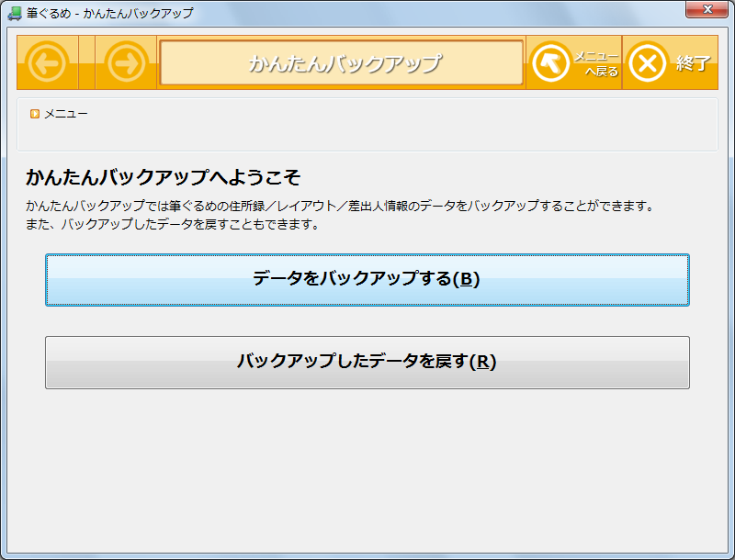Start backup with データをバックアップする(B)
The height and width of the screenshot is (560, 735).
pos(367,280)
